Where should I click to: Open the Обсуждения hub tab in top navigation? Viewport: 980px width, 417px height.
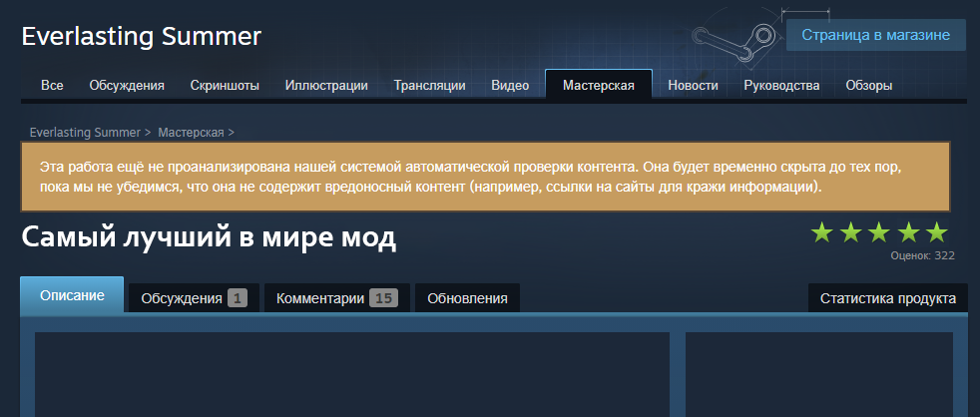click(127, 86)
